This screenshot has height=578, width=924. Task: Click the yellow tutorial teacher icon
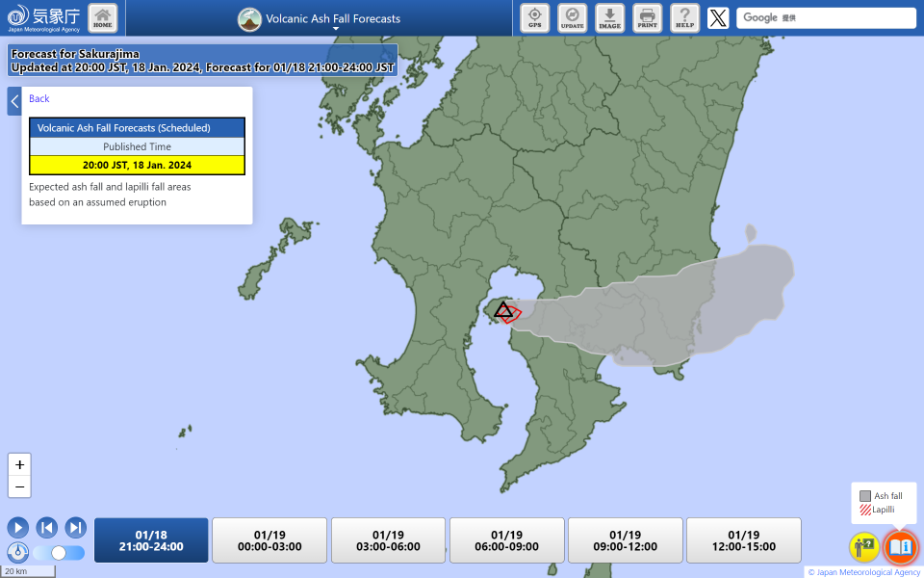pyautogui.click(x=862, y=547)
